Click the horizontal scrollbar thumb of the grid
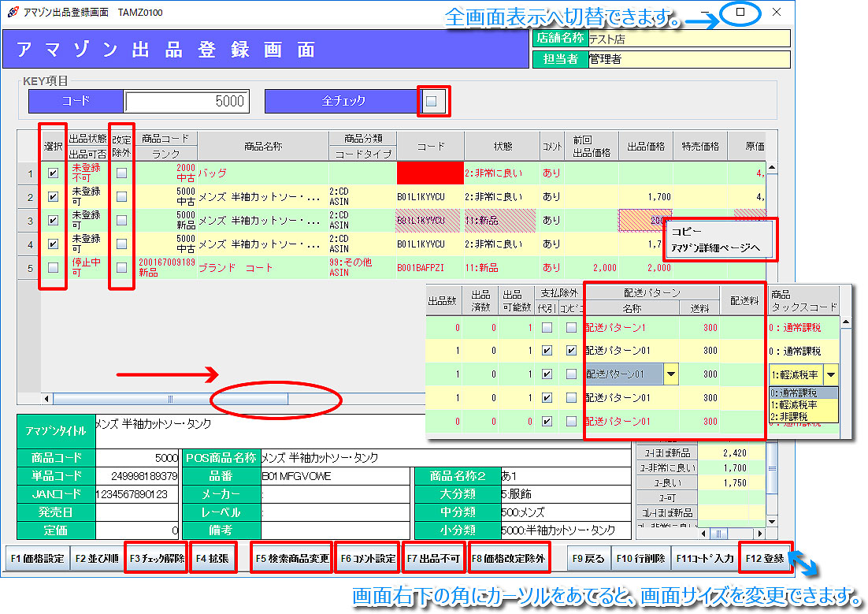 coord(252,399)
